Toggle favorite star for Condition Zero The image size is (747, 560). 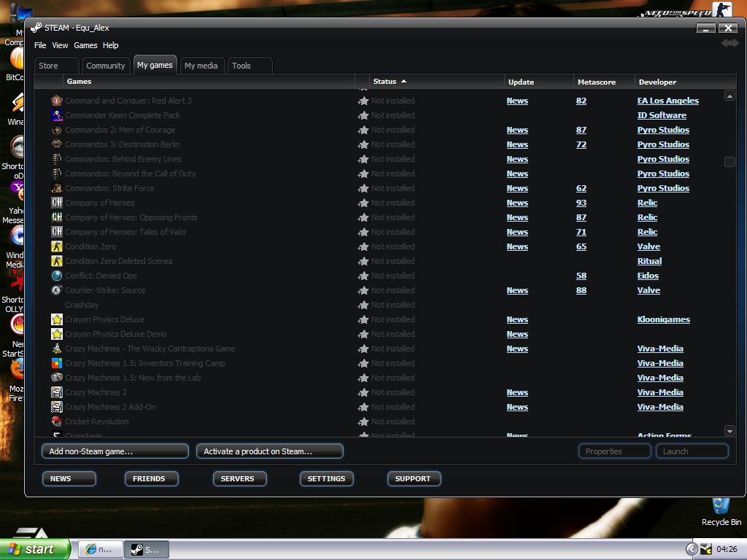(x=363, y=246)
